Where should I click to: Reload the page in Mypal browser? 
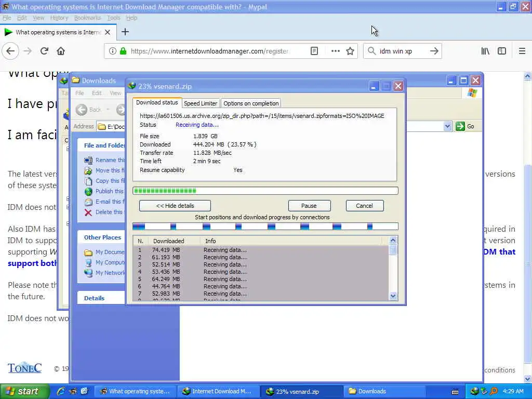(44, 51)
